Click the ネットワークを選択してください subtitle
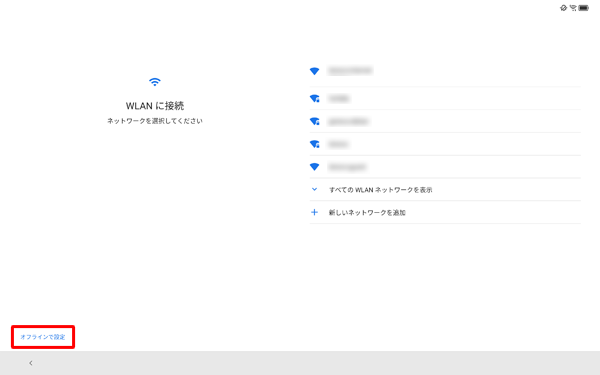This screenshot has height=375, width=600. point(155,121)
